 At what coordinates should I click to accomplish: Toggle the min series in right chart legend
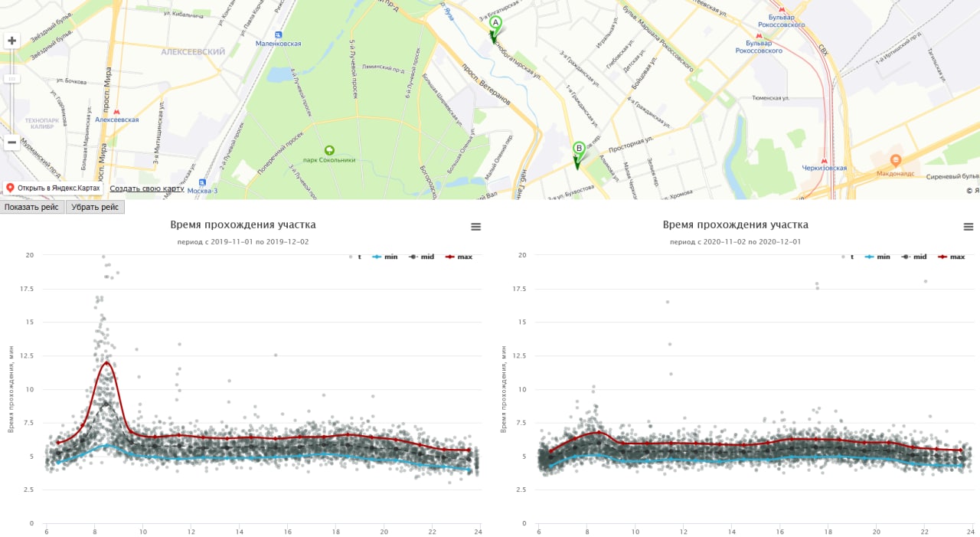[x=877, y=257]
